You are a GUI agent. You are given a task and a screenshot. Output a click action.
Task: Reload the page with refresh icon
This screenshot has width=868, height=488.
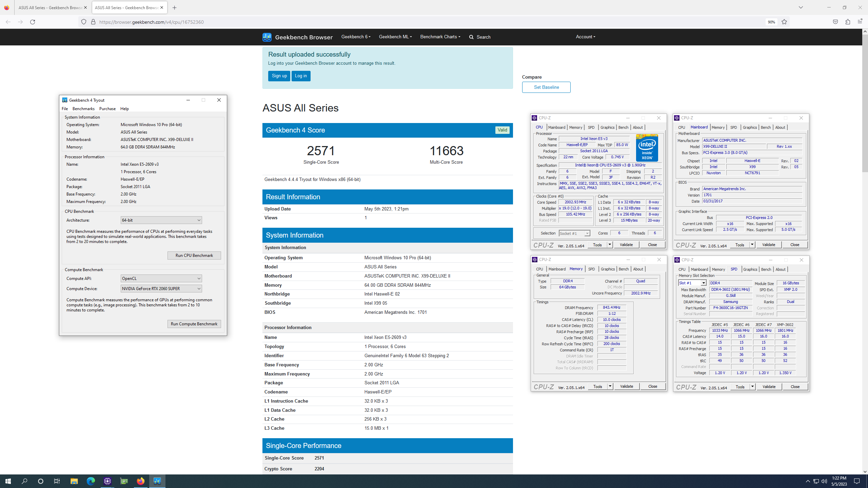[33, 22]
